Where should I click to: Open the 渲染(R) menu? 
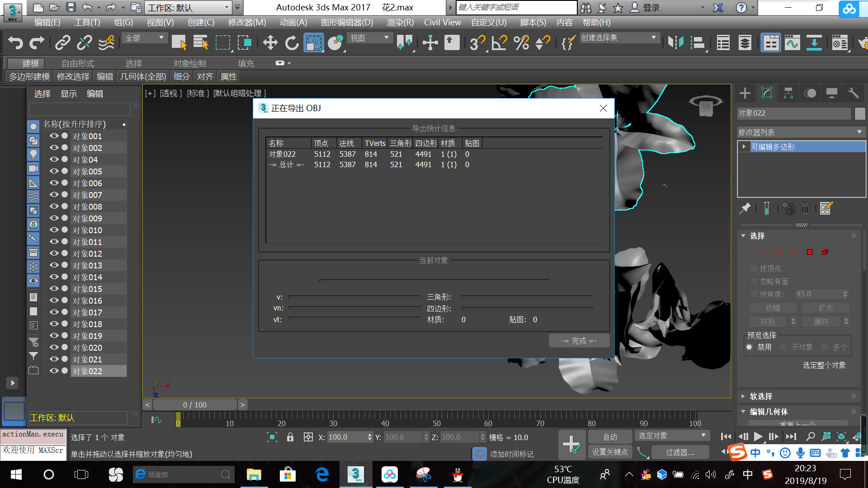tap(400, 22)
